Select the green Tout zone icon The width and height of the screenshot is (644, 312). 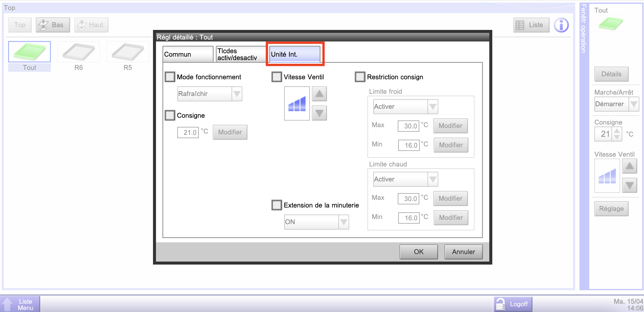pyautogui.click(x=29, y=52)
